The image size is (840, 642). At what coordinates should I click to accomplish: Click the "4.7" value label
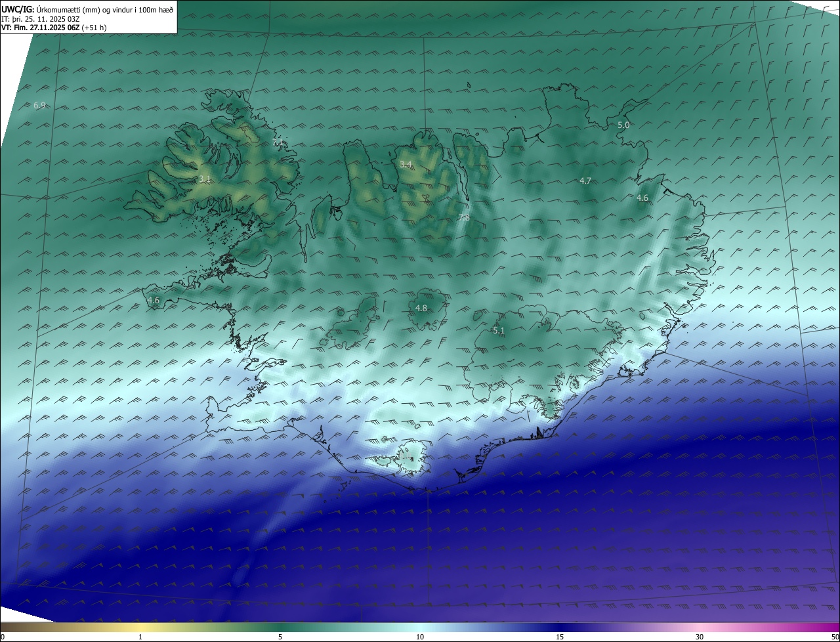click(585, 181)
